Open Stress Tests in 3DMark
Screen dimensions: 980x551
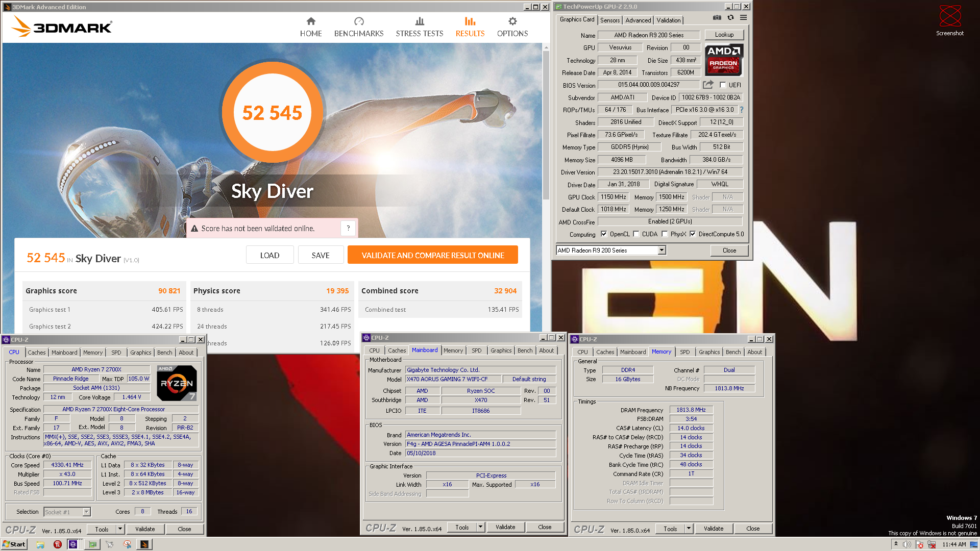[420, 27]
